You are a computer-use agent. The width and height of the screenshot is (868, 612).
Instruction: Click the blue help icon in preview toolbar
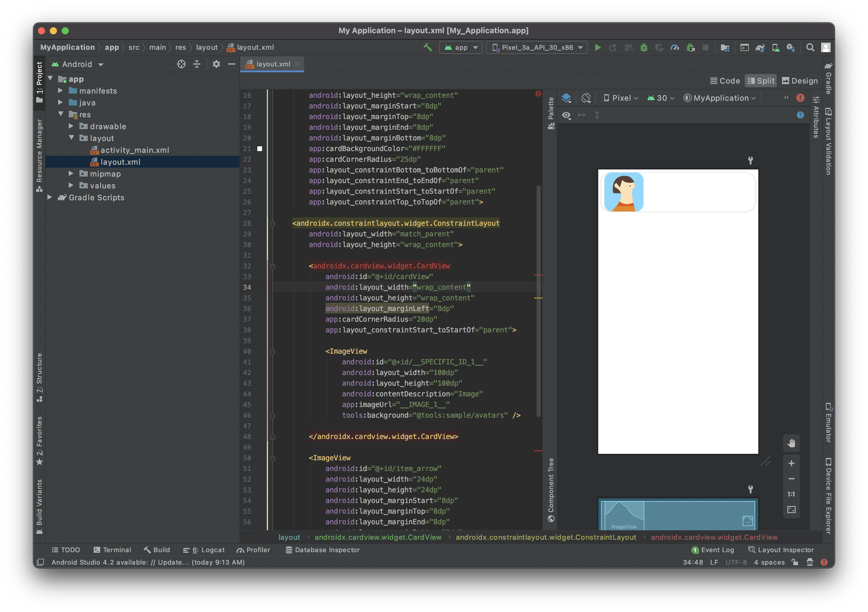(800, 115)
